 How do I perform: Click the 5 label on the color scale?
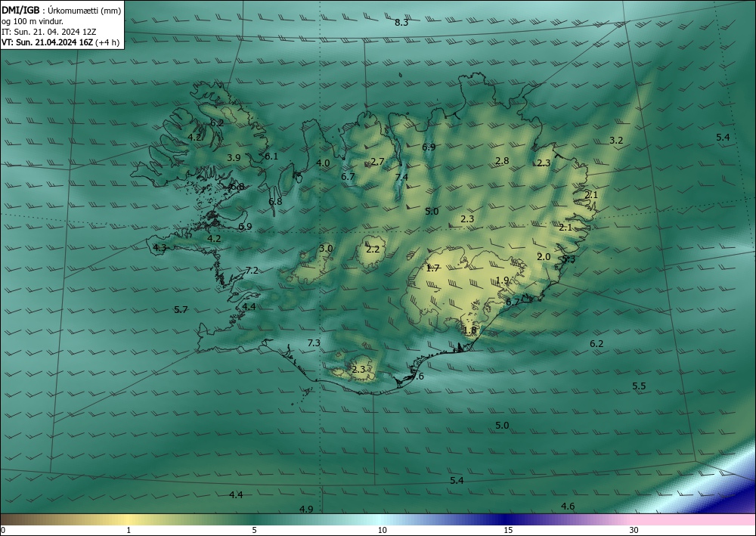click(254, 530)
